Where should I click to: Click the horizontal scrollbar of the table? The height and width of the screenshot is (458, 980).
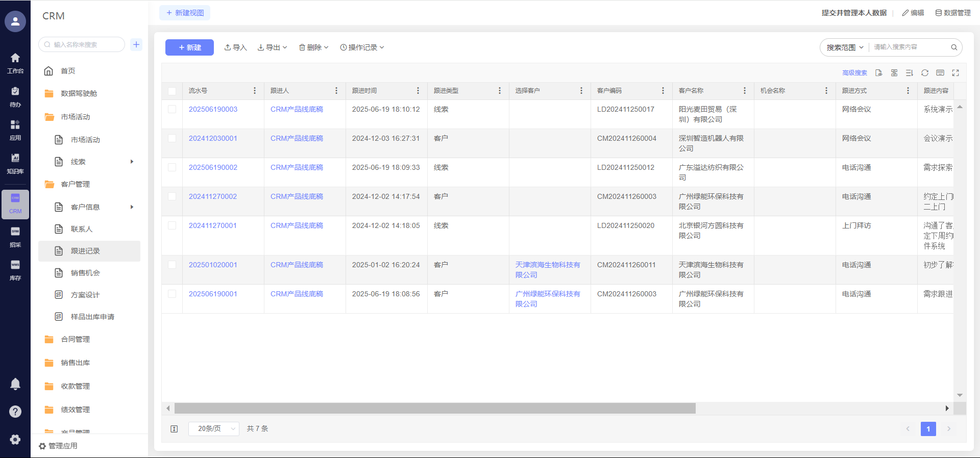435,409
